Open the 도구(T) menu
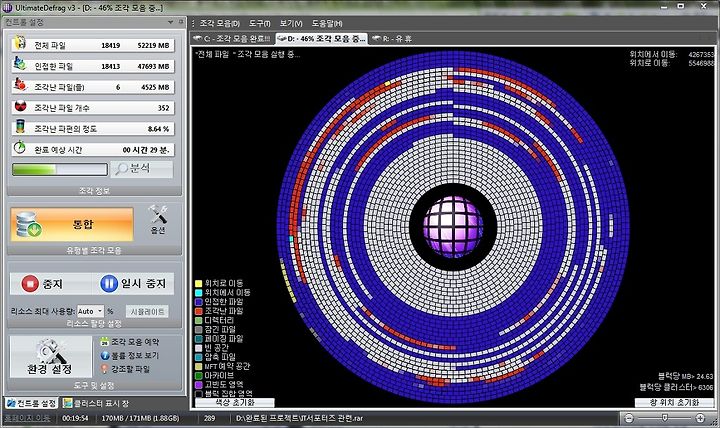The width and height of the screenshot is (720, 428). (x=260, y=23)
